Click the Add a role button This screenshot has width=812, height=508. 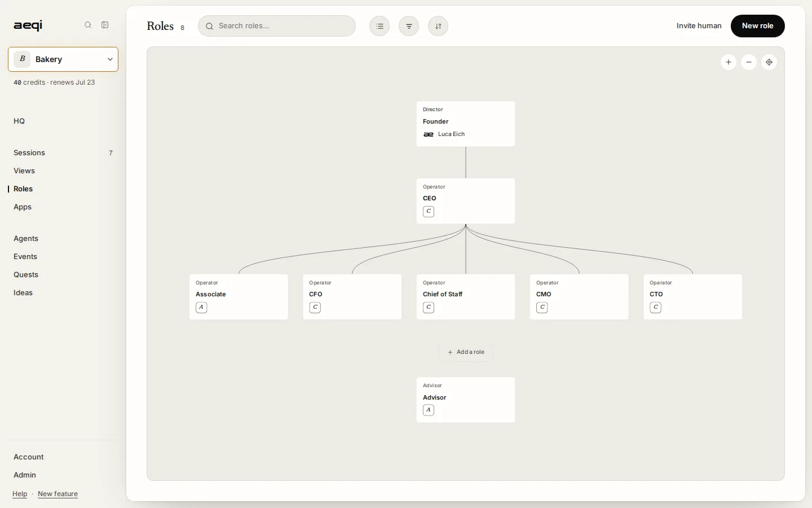coord(466,352)
